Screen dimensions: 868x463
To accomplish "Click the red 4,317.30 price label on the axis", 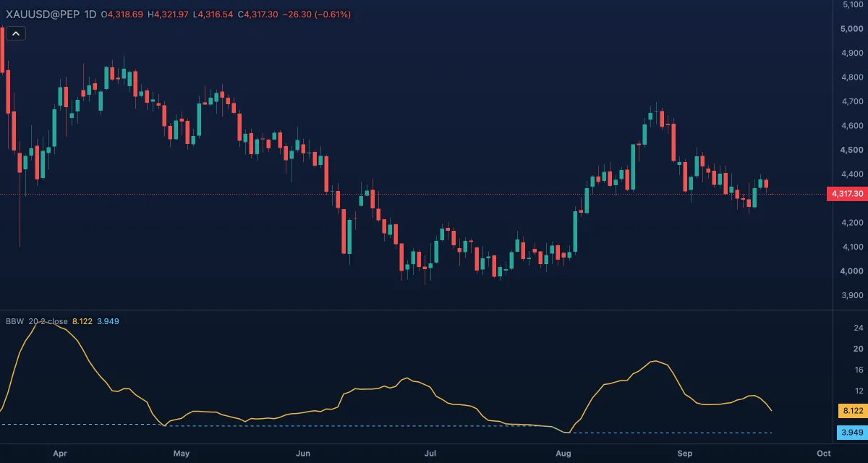I will 846,194.
